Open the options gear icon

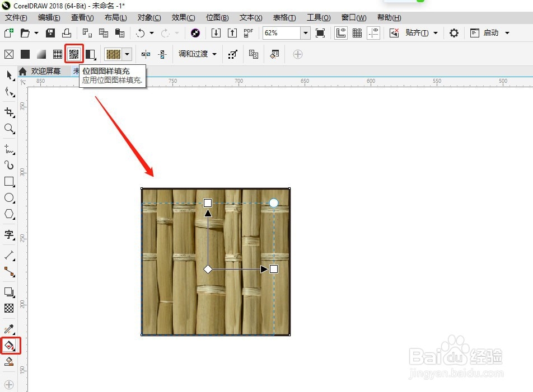click(x=454, y=33)
